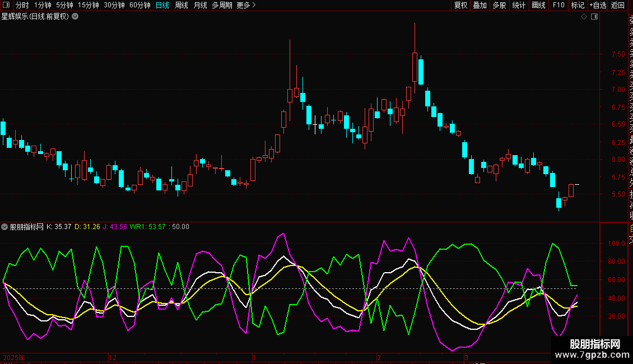633x364 pixels.
Task: Add stock with +自选 button
Action: pyautogui.click(x=598, y=5)
